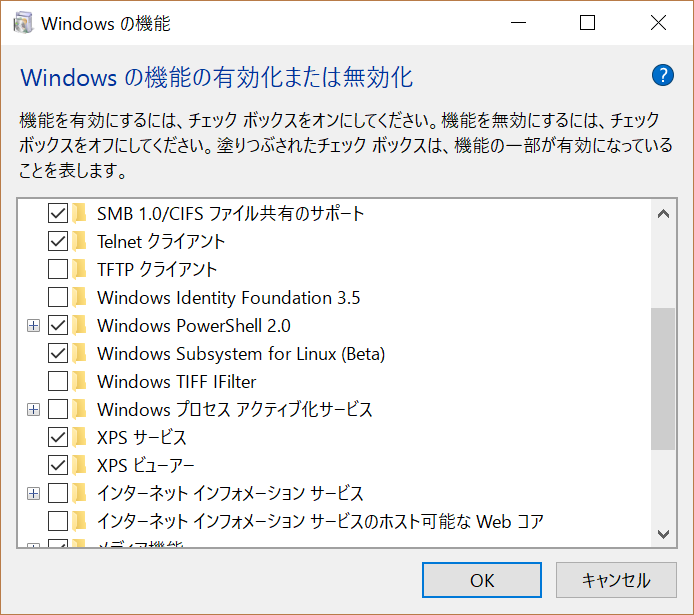Expand the Windows PowerShell 2.0 node
The width and height of the screenshot is (694, 615).
click(x=33, y=326)
